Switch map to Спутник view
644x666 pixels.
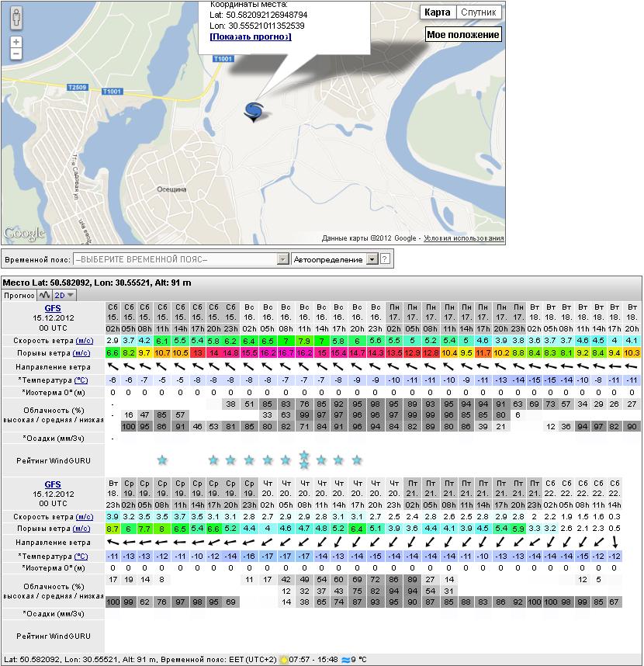click(479, 12)
